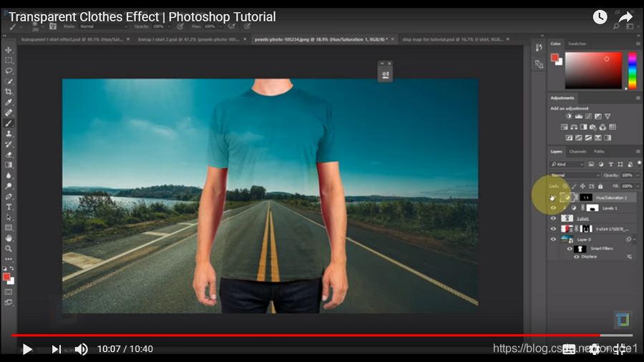
Task: Lock all on the selected layer
Action: (600, 186)
